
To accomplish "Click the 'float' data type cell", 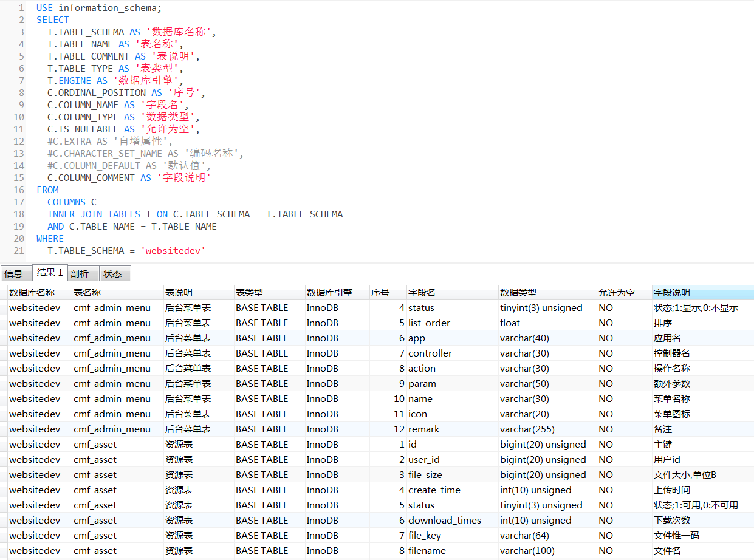I will pos(547,323).
